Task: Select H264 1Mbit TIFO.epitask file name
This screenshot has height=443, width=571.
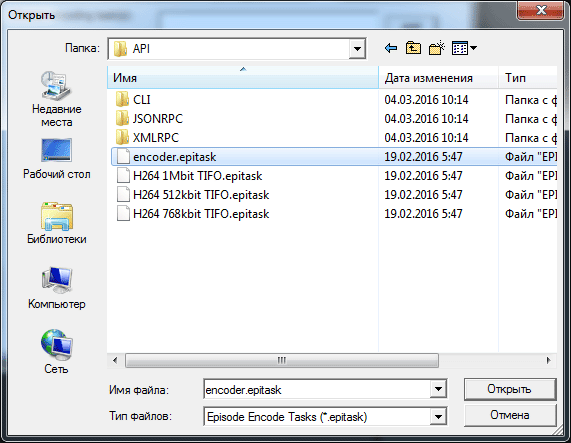Action: (197, 176)
